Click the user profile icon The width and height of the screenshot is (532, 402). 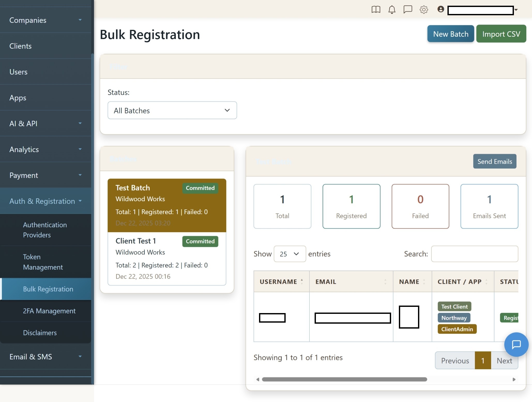point(440,10)
